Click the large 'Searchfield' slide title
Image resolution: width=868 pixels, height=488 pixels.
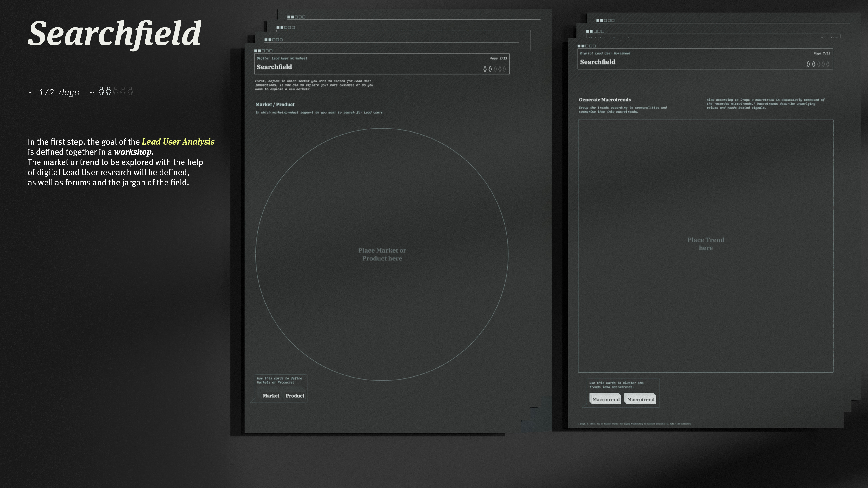click(x=115, y=34)
